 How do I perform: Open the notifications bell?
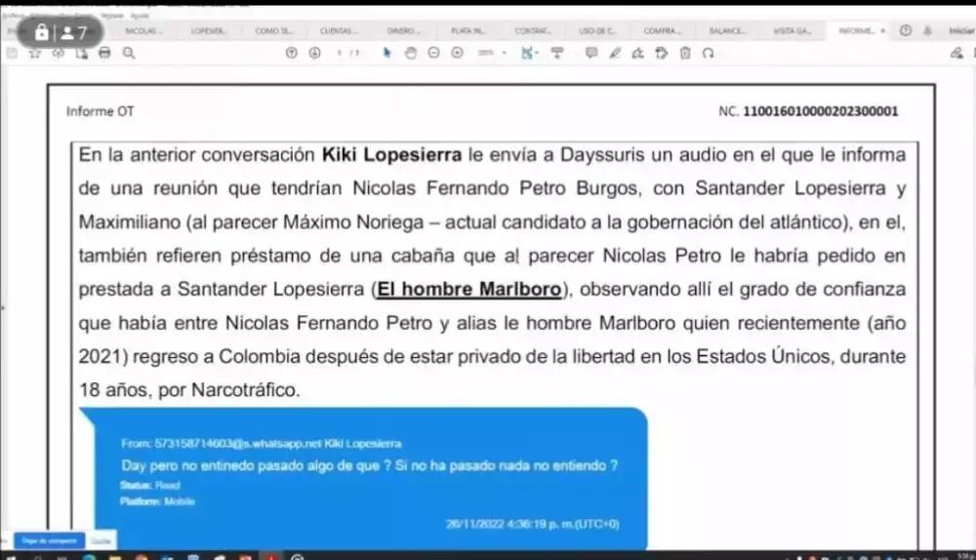[x=927, y=30]
